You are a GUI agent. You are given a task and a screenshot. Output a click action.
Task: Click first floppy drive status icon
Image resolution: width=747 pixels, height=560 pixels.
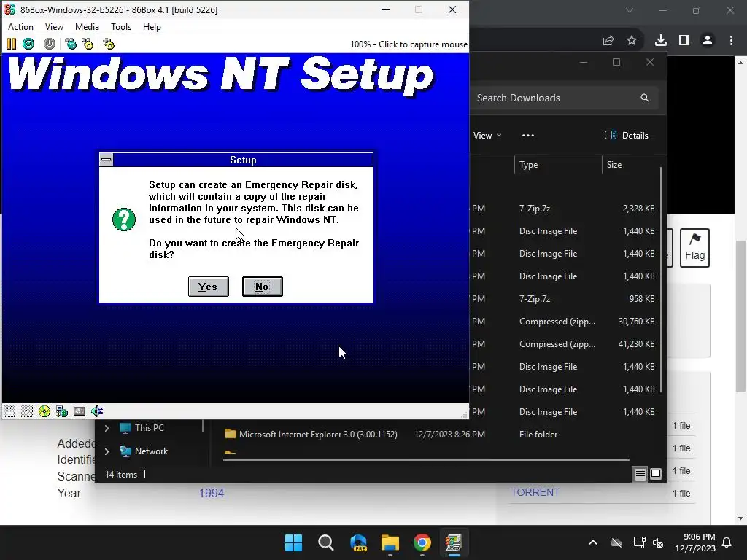click(x=9, y=411)
